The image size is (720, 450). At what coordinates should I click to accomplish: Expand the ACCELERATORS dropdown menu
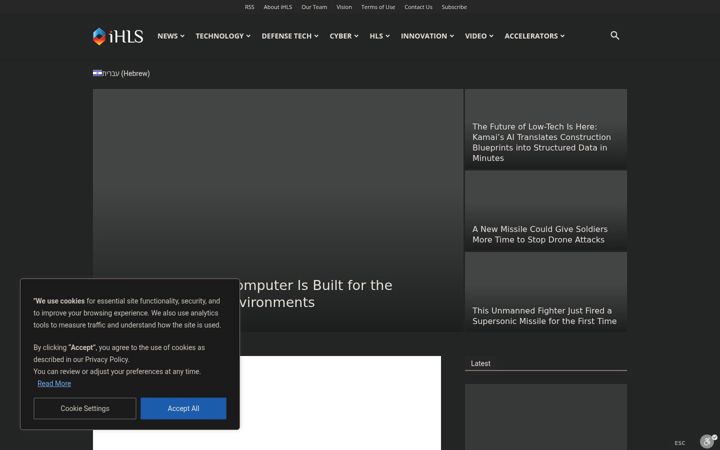point(534,36)
